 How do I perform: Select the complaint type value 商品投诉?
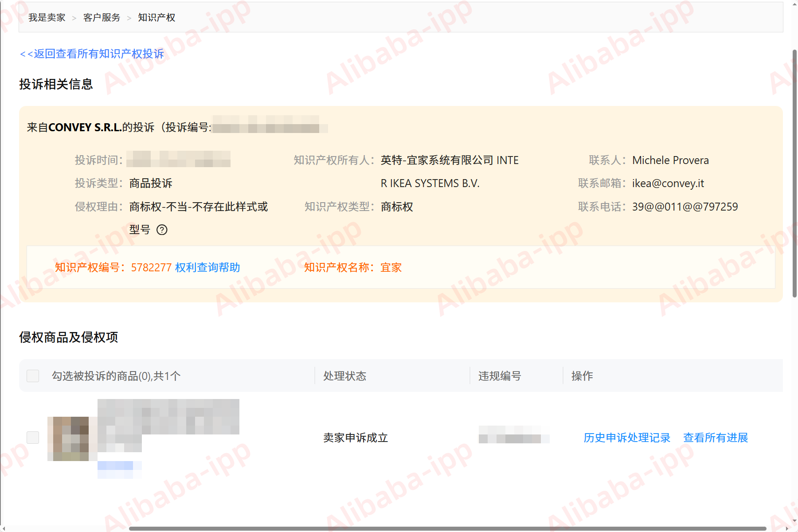[151, 183]
